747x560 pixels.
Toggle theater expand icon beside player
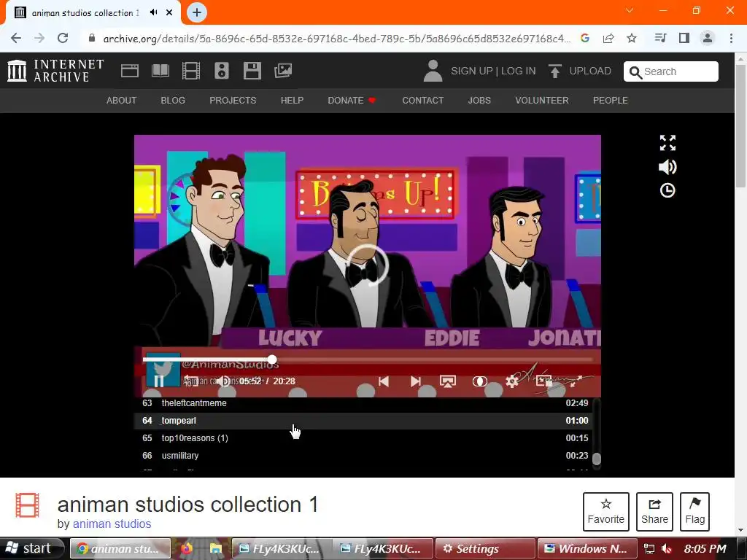[667, 142]
